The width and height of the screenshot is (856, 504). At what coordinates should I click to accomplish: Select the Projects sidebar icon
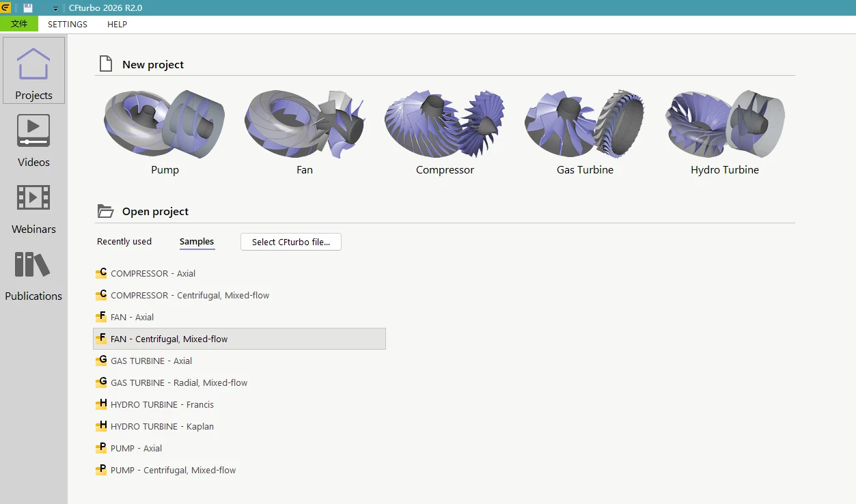click(33, 70)
